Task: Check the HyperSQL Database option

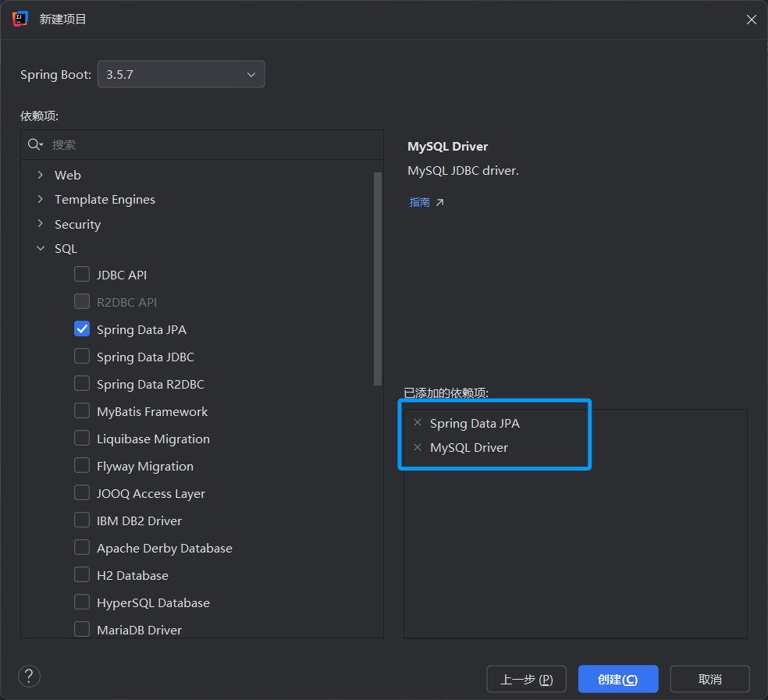Action: [82, 602]
